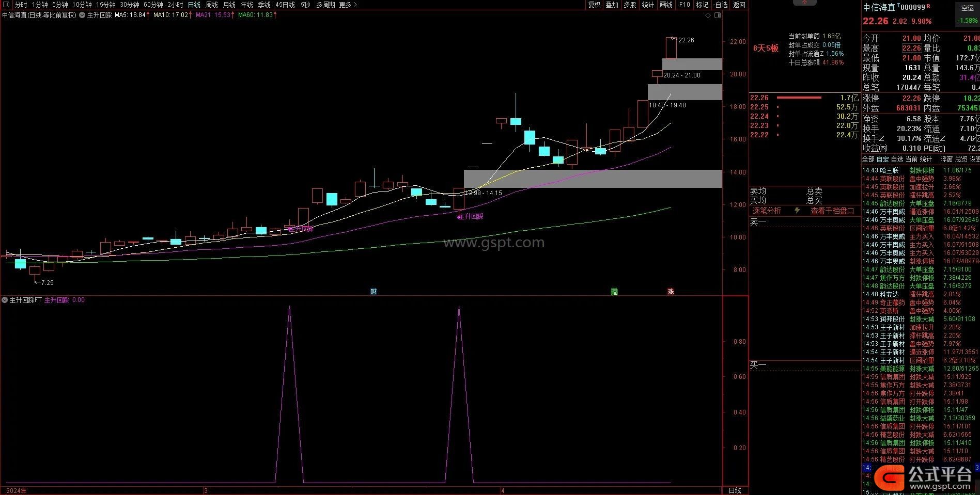Open F10 company info
The image size is (980, 495).
(x=685, y=5)
